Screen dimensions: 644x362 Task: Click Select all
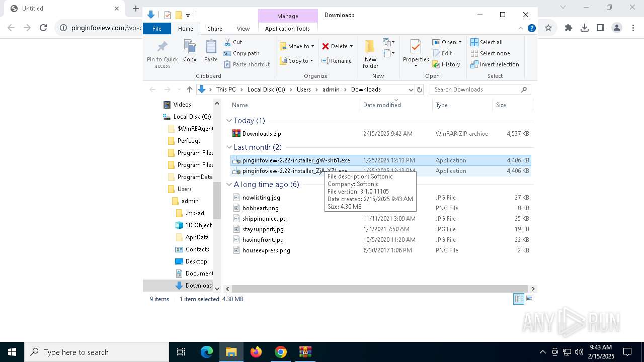487,42
